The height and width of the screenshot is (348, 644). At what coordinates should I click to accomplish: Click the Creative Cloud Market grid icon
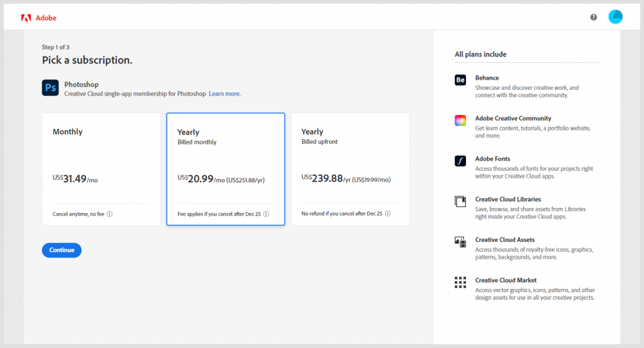tap(460, 282)
